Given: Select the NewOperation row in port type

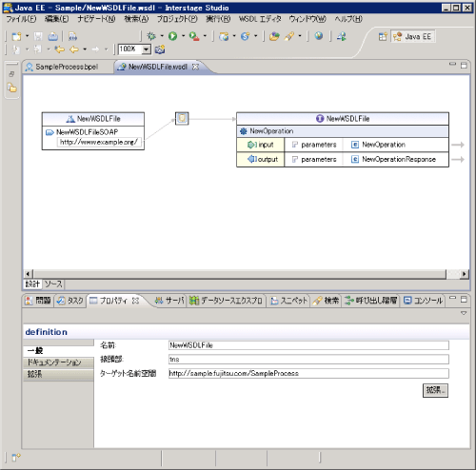Looking at the screenshot, I should pos(343,131).
